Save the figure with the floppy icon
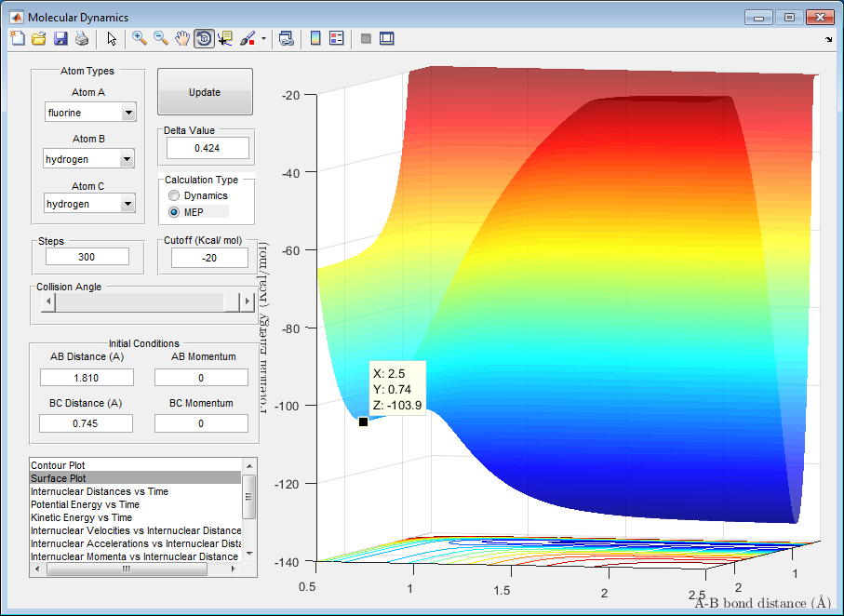Image resolution: width=844 pixels, height=616 pixels. click(x=60, y=39)
